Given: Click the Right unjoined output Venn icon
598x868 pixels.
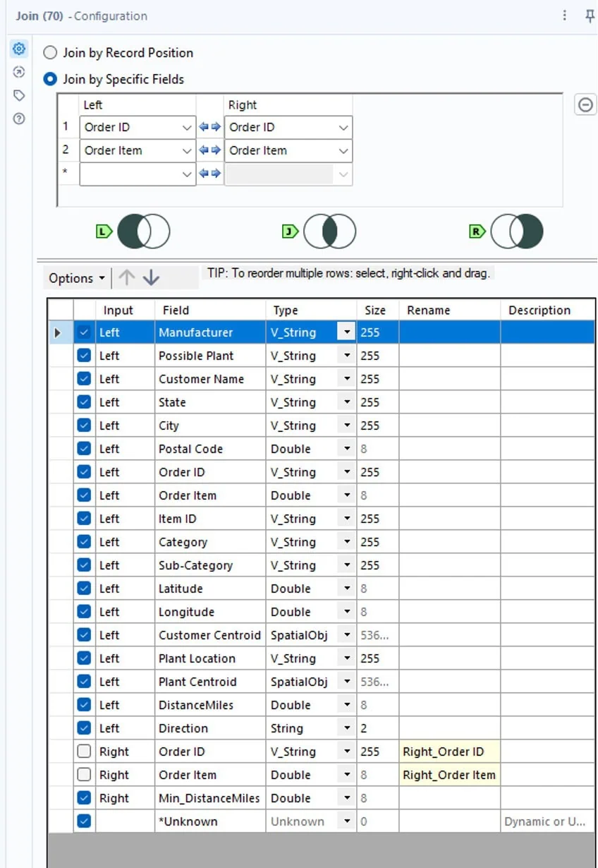Looking at the screenshot, I should 517,231.
